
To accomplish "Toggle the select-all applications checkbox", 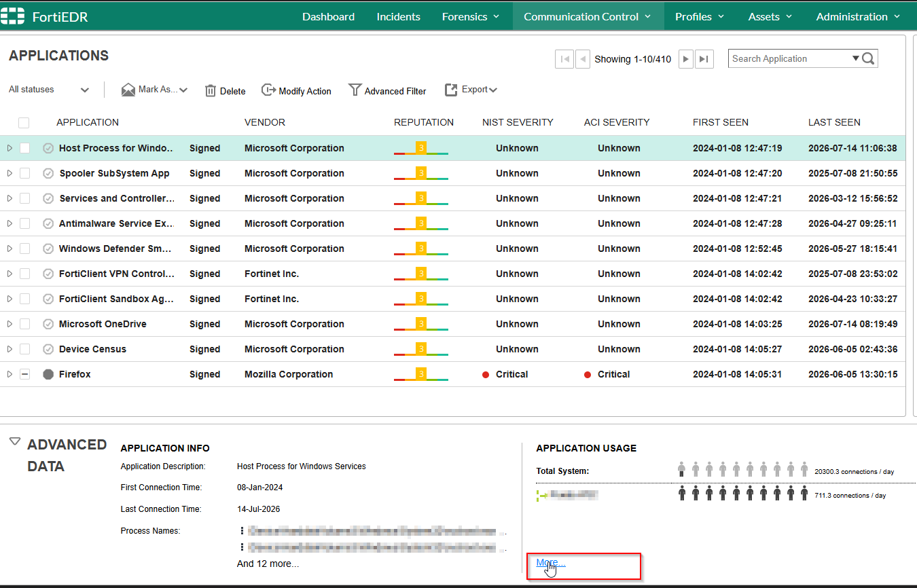I will [x=24, y=123].
